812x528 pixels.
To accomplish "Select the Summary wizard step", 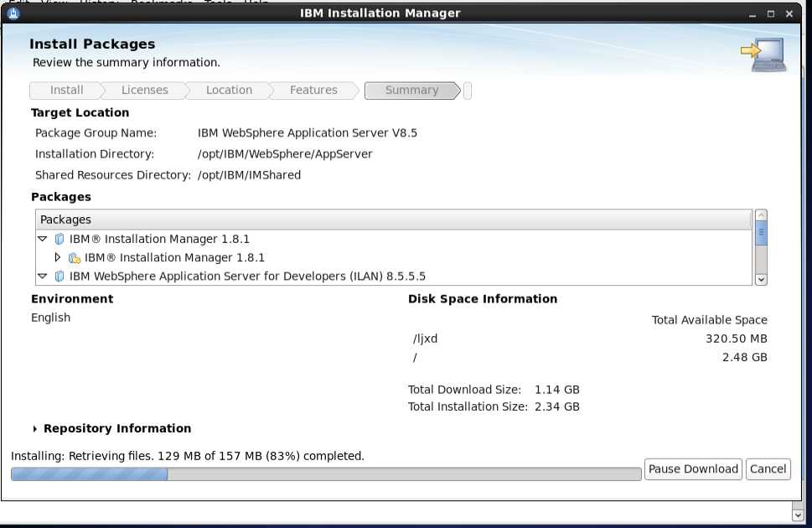I will (411, 91).
